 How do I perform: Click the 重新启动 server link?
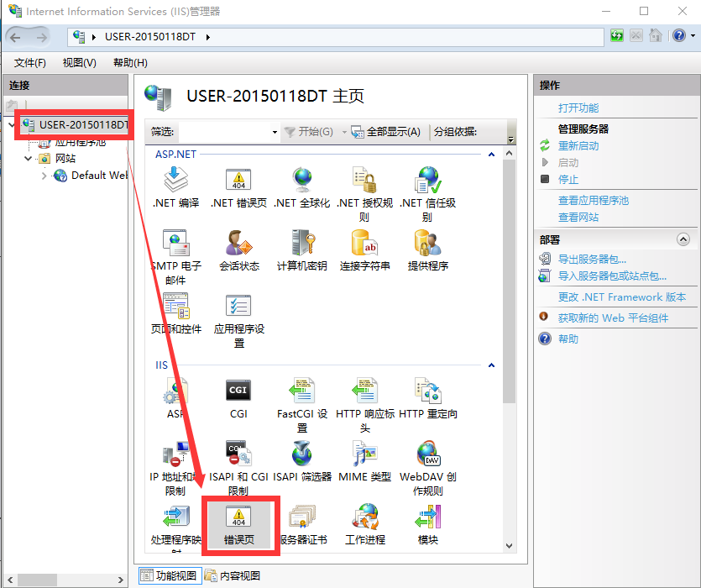tap(578, 146)
